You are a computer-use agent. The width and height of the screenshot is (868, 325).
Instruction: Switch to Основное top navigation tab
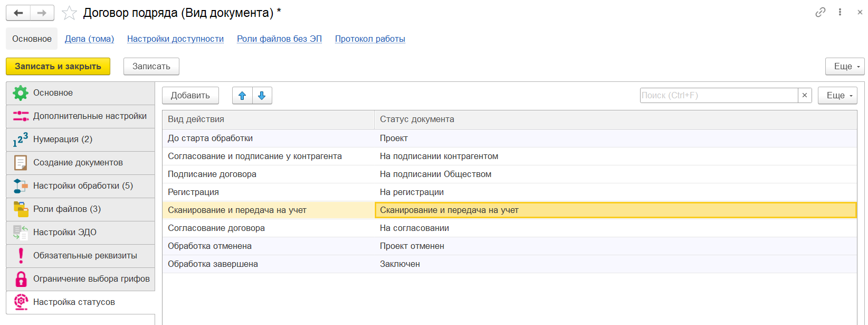click(x=32, y=39)
